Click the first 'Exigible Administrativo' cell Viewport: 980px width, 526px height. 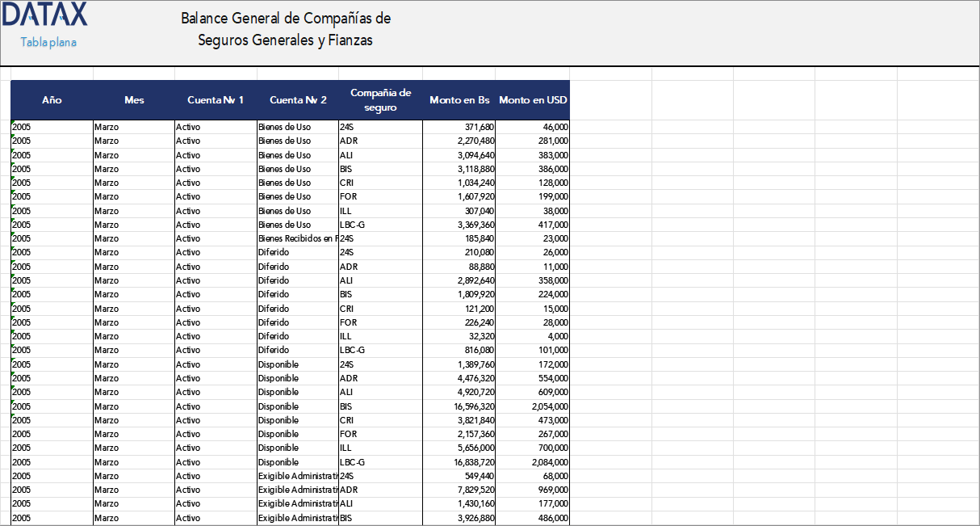[295, 476]
